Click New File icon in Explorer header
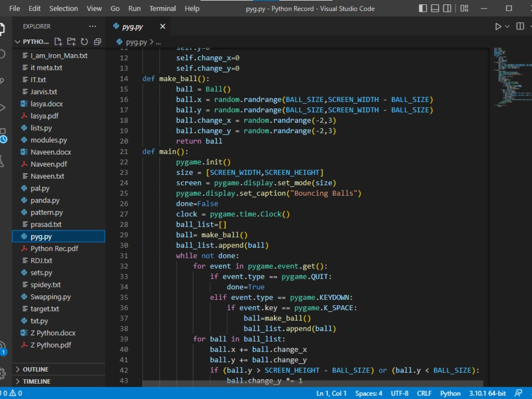532x399 pixels. tap(58, 41)
